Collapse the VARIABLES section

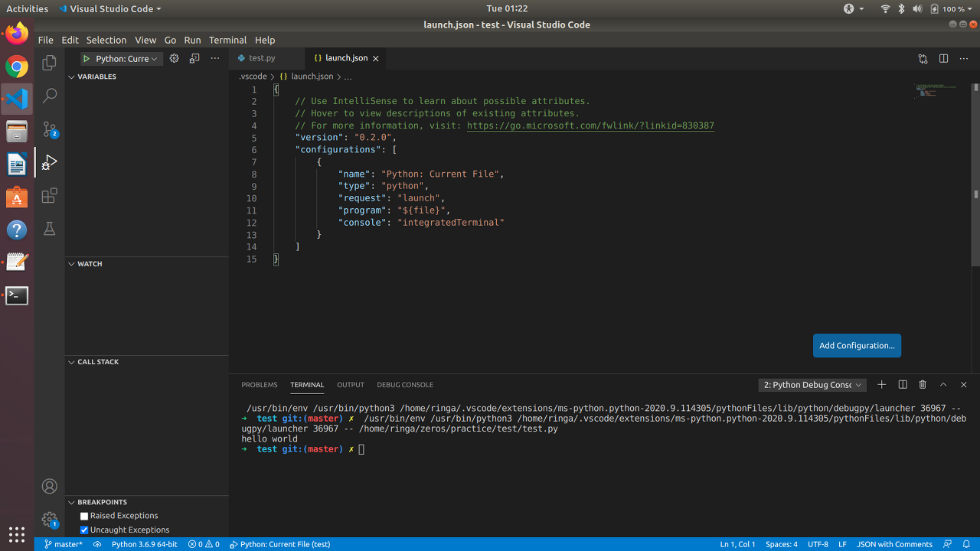pyautogui.click(x=146, y=77)
